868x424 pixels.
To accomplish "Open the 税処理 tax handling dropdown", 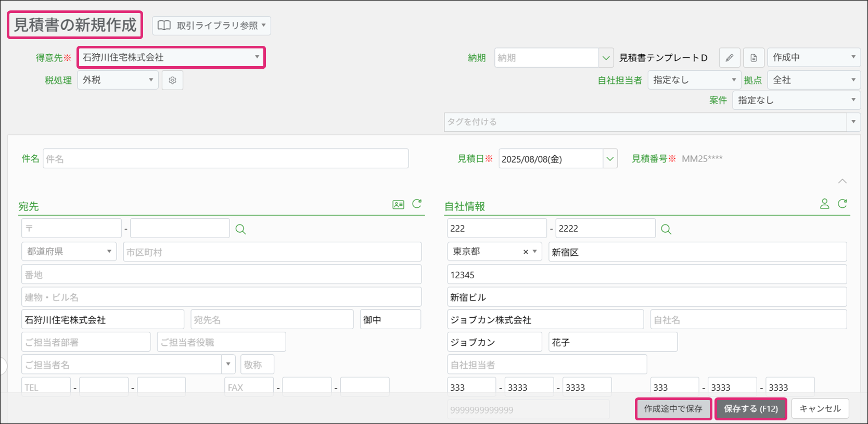I will [118, 80].
